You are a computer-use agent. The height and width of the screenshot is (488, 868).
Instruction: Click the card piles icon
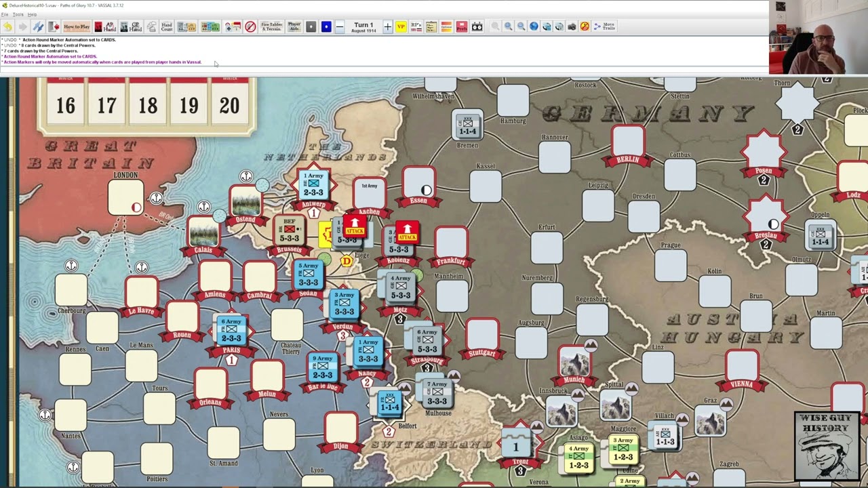coord(151,26)
